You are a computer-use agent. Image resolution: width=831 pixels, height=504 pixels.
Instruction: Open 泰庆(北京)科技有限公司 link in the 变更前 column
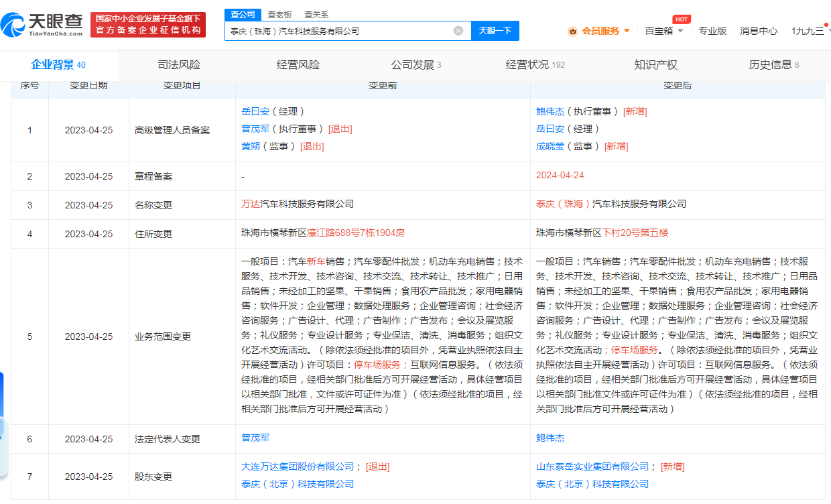298,484
